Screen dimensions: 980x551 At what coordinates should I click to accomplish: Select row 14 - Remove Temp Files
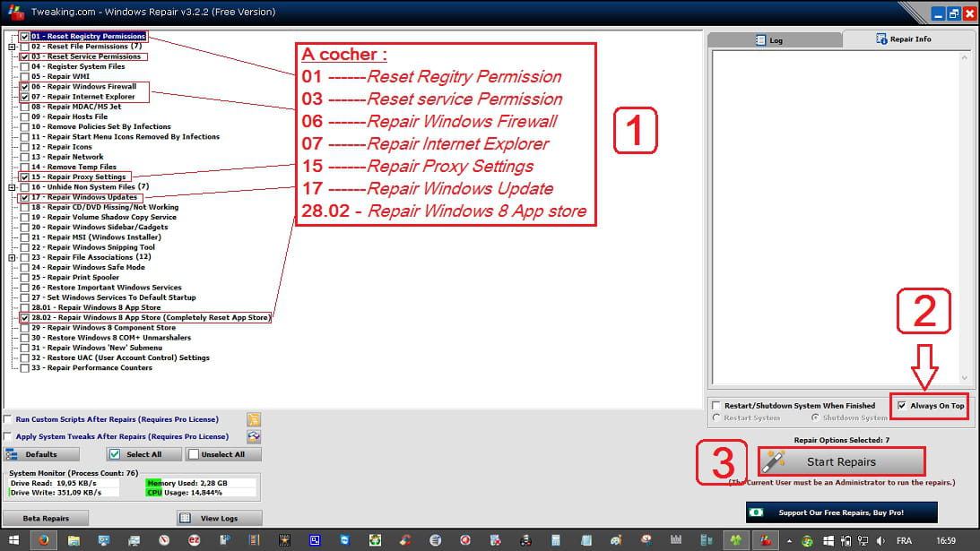pyautogui.click(x=74, y=168)
